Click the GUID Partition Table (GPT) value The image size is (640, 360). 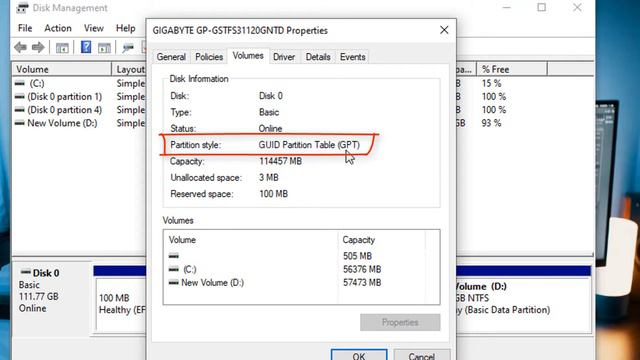click(x=309, y=145)
